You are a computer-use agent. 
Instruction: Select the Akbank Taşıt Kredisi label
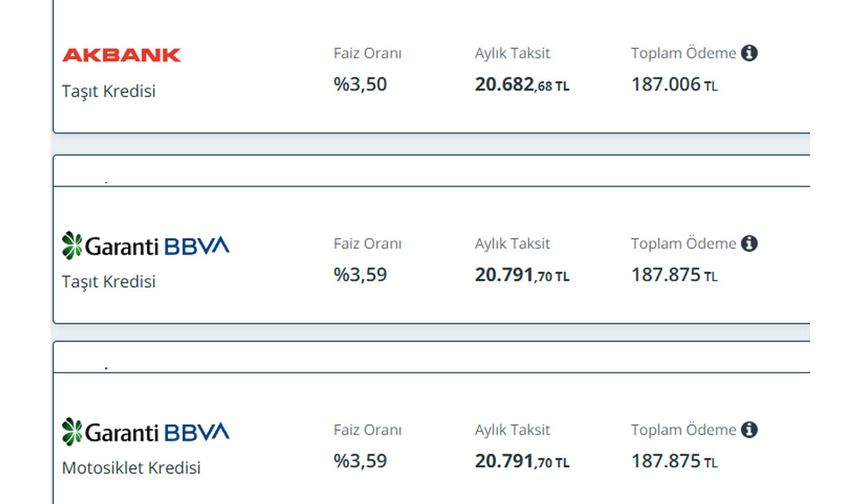[x=109, y=91]
